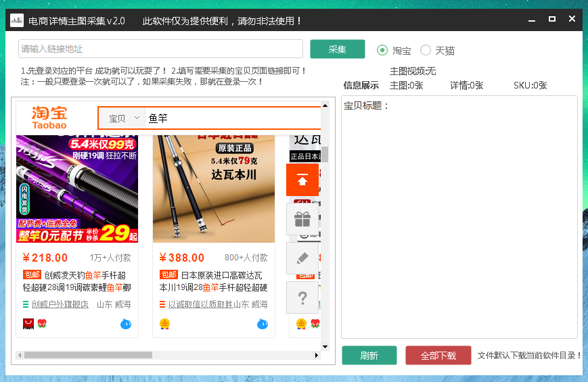Image resolution: width=588 pixels, height=382 pixels.
Task: Click the gift box sidebar icon
Action: pyautogui.click(x=302, y=219)
